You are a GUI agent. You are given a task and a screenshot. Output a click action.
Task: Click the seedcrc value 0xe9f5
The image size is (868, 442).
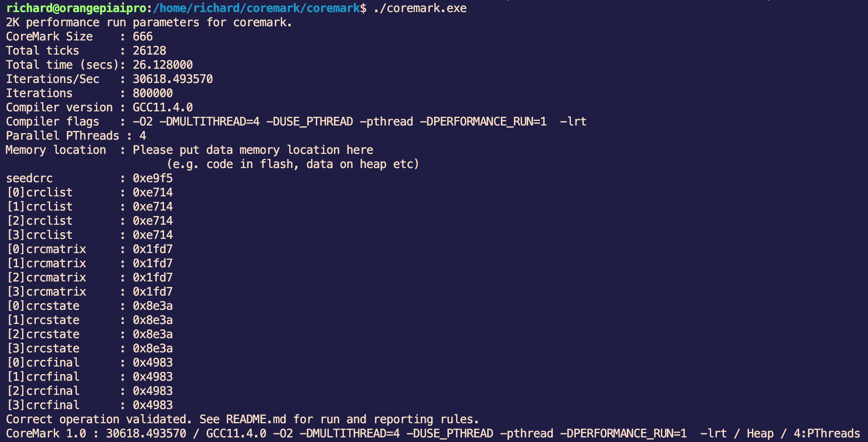click(153, 178)
